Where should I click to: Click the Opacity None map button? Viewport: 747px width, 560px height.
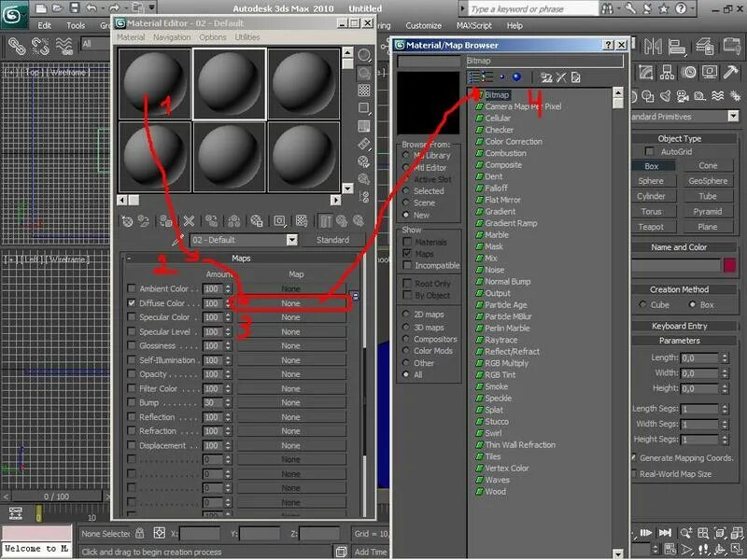[290, 374]
